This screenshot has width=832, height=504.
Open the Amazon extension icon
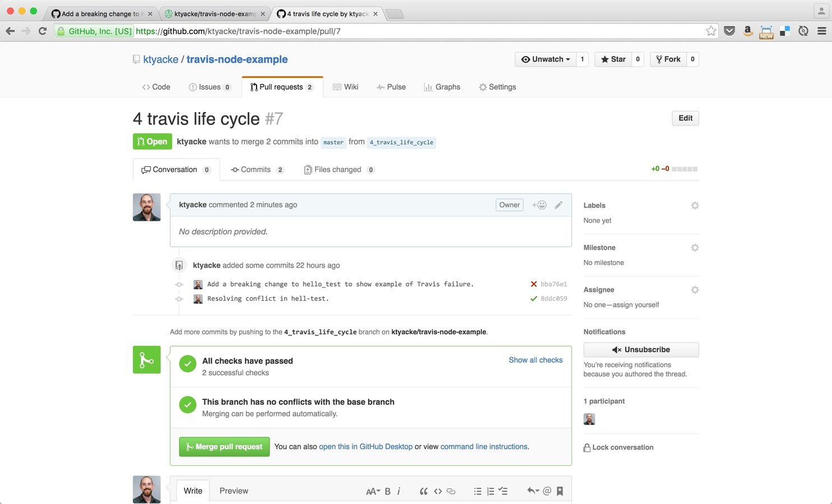[x=747, y=31]
